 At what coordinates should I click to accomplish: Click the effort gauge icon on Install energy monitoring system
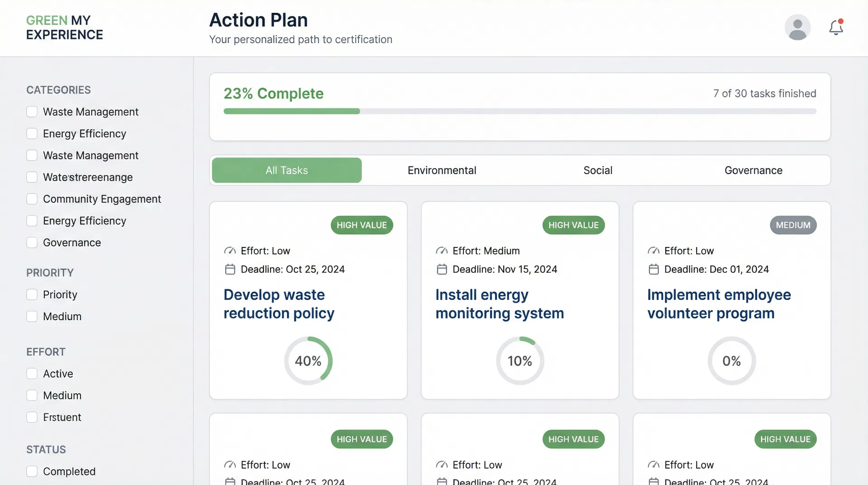[x=442, y=251]
